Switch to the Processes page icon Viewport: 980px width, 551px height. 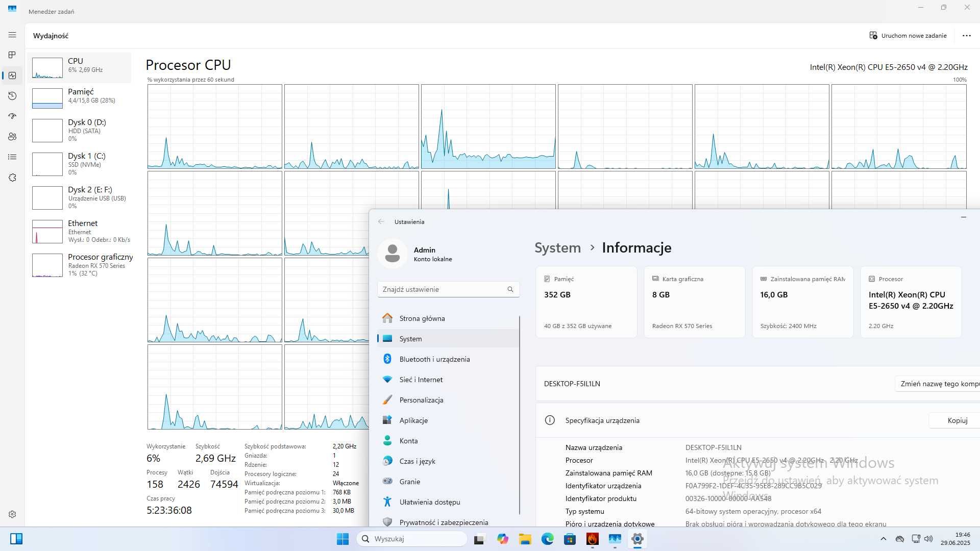pyautogui.click(x=12, y=55)
